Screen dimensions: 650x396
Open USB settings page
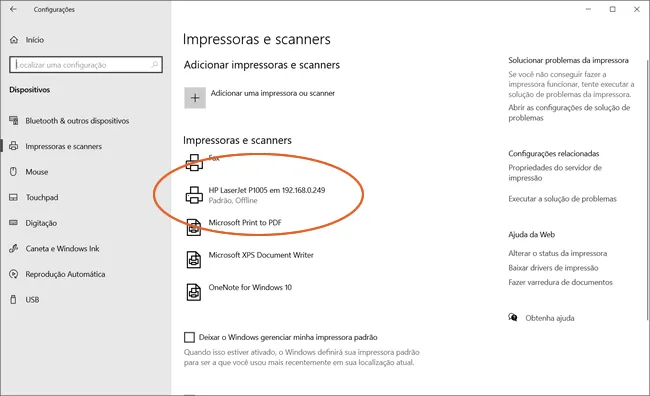tap(32, 299)
